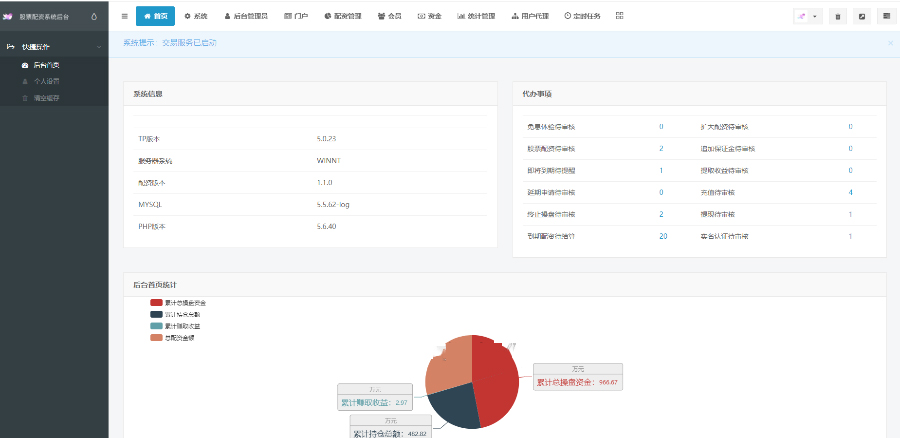The height and width of the screenshot is (438, 900).
Task: Open the 系统 menu in the top navigation
Action: [196, 16]
